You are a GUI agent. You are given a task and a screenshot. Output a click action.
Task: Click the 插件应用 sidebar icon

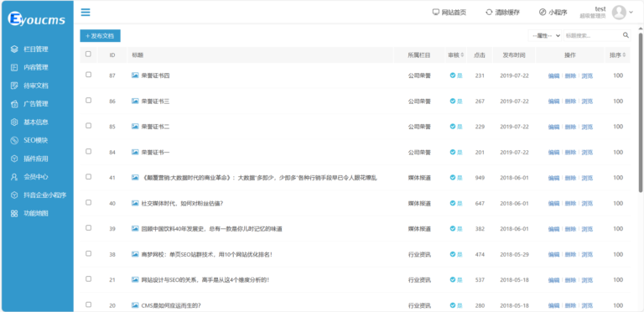pos(14,159)
